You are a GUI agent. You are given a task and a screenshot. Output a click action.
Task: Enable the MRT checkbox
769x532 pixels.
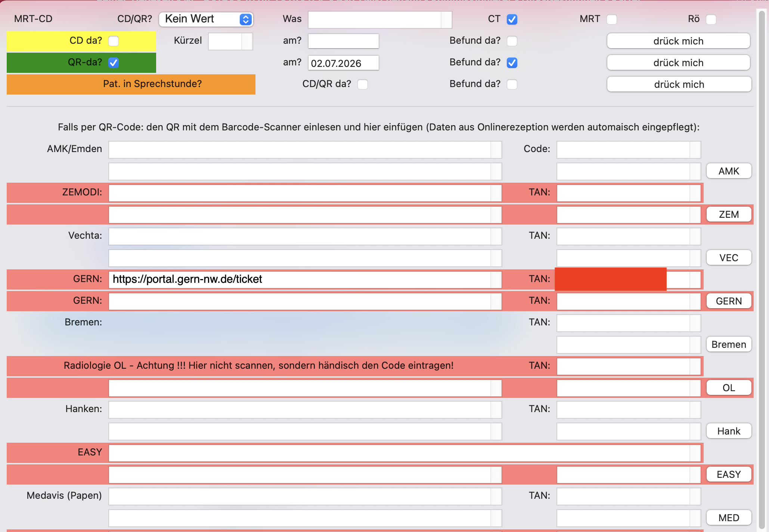[612, 19]
